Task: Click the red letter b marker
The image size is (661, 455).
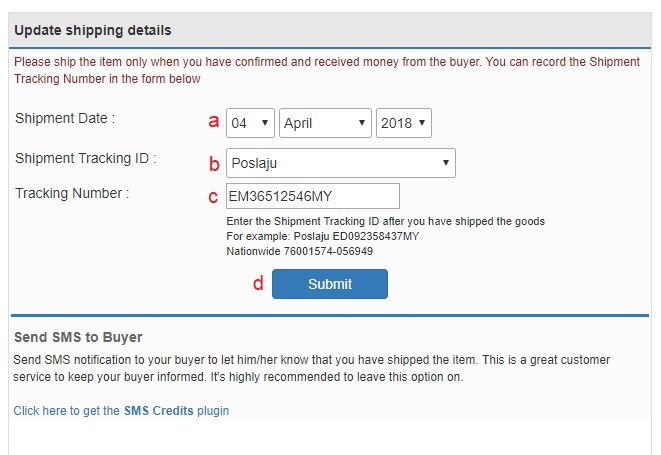Action: point(214,164)
